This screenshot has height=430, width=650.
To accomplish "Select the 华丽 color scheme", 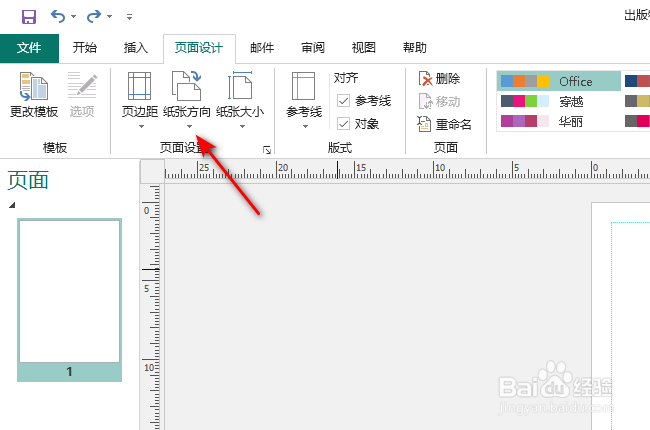I will 559,121.
